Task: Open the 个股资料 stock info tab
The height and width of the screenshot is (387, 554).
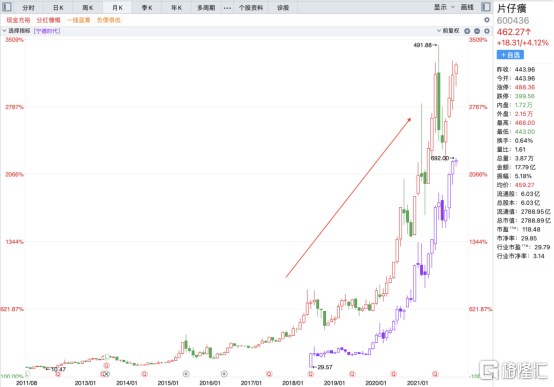Action: tap(251, 7)
